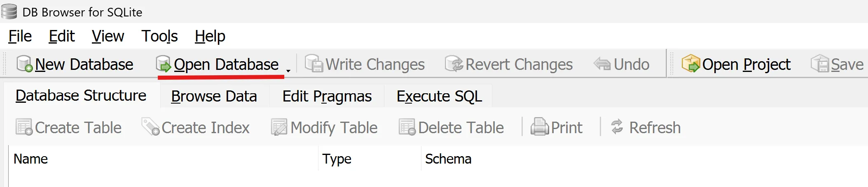The width and height of the screenshot is (868, 187).
Task: Open the Tools menu
Action: tap(159, 36)
